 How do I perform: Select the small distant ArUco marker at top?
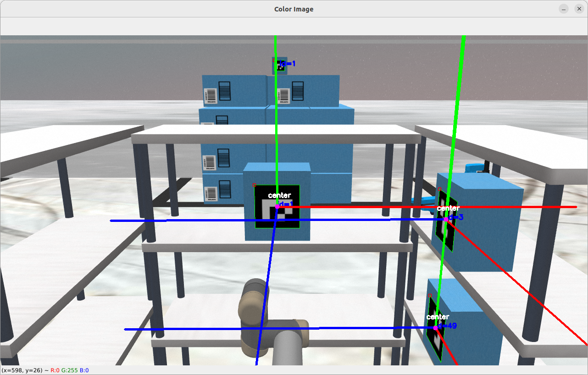pos(278,65)
